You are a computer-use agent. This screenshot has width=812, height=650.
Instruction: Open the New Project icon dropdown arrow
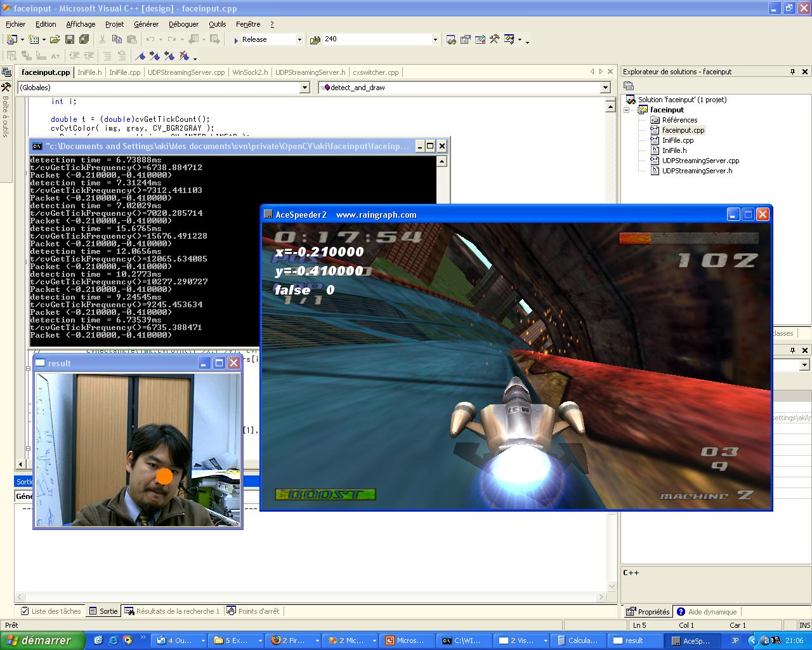[22, 39]
